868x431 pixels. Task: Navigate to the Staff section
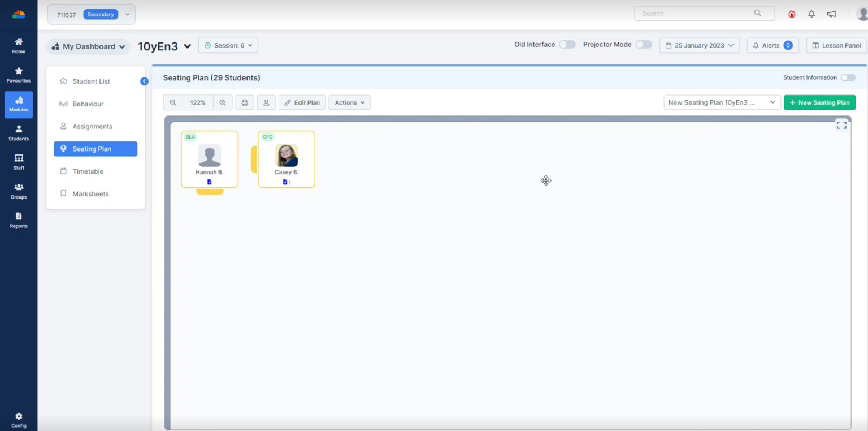coord(19,162)
